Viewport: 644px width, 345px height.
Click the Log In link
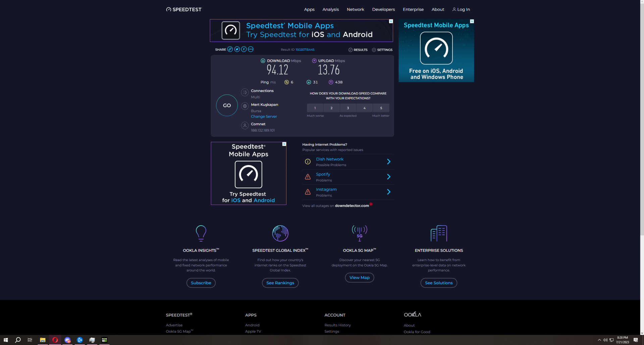(464, 9)
